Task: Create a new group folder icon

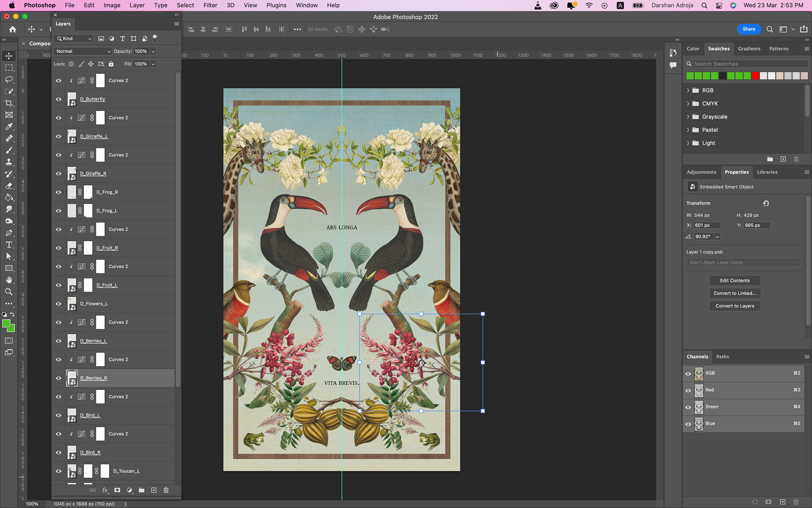Action: [x=142, y=490]
